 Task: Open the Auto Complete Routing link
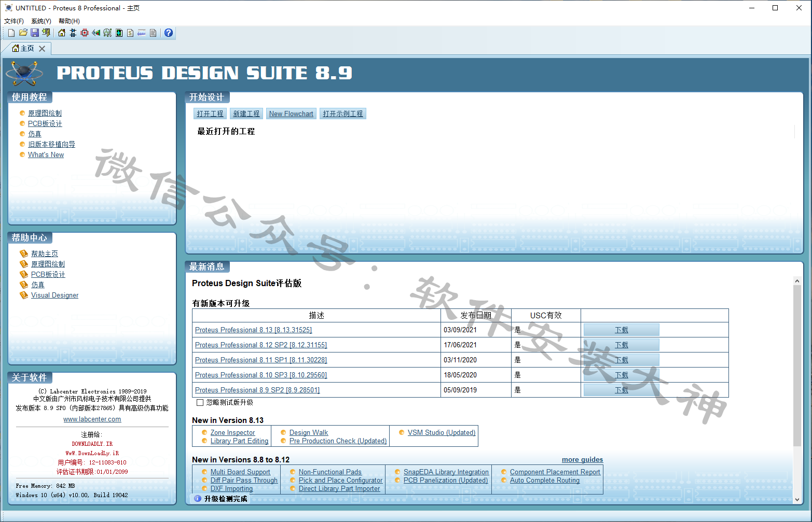pos(545,480)
